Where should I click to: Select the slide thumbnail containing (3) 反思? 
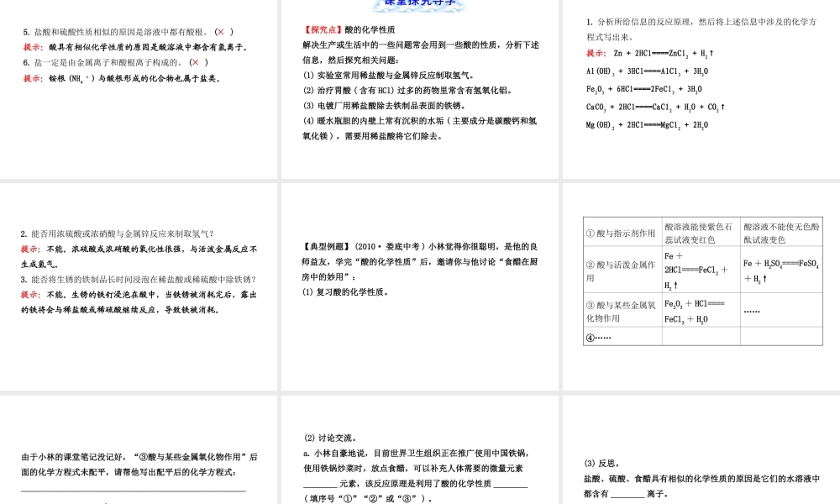(701, 450)
